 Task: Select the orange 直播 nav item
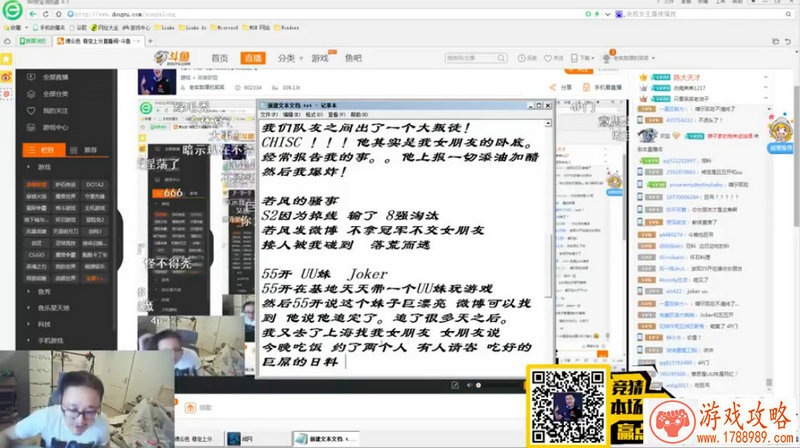coord(253,58)
